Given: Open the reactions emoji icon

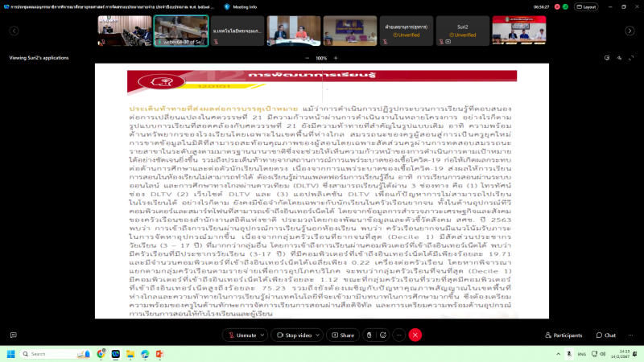Looking at the screenshot, I should [x=382, y=335].
